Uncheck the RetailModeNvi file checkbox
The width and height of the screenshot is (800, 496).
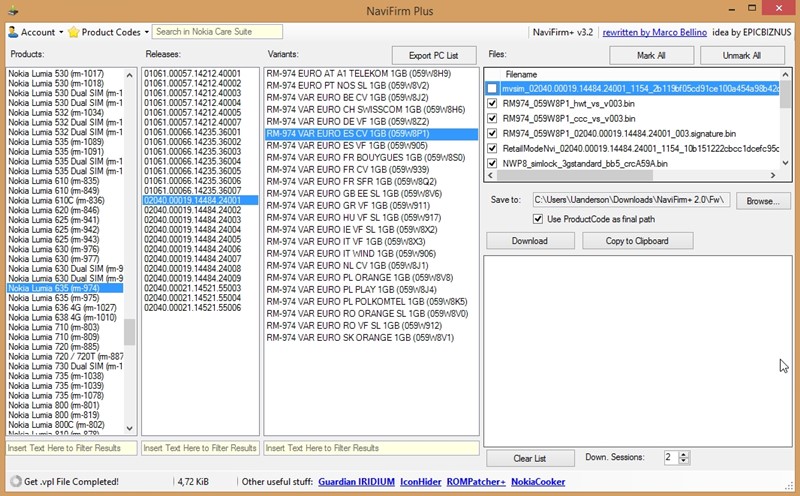492,148
